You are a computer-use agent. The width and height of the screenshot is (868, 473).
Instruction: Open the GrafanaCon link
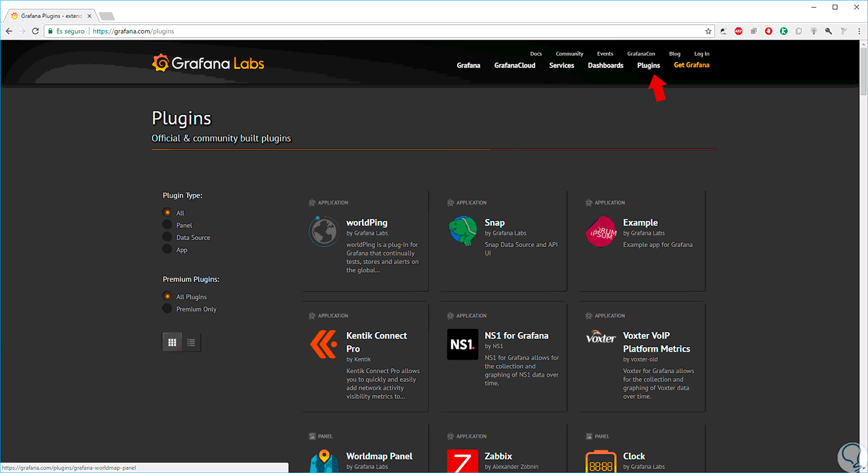click(x=641, y=54)
